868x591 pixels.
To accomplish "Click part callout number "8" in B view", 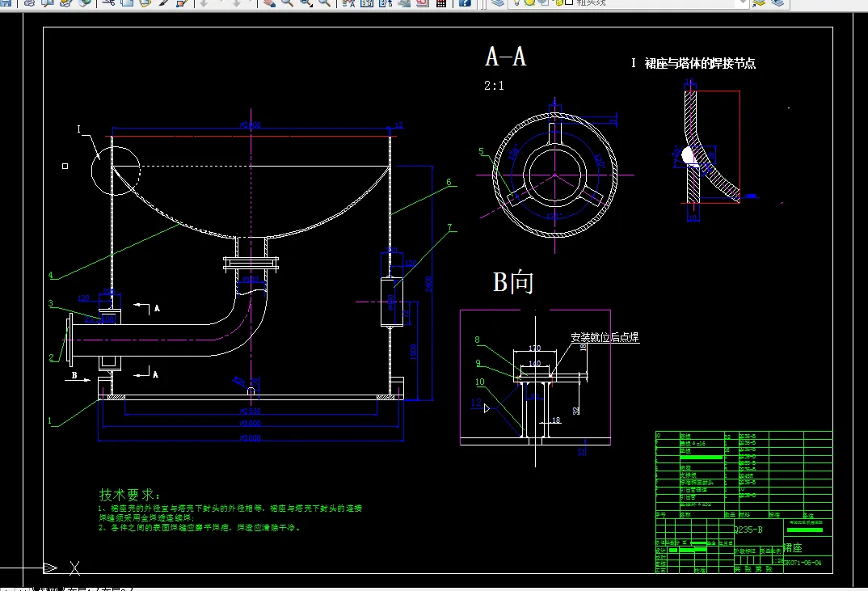I will pyautogui.click(x=477, y=340).
